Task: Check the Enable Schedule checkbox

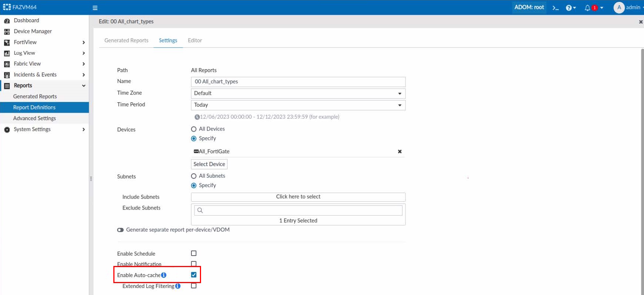Action: (194, 253)
